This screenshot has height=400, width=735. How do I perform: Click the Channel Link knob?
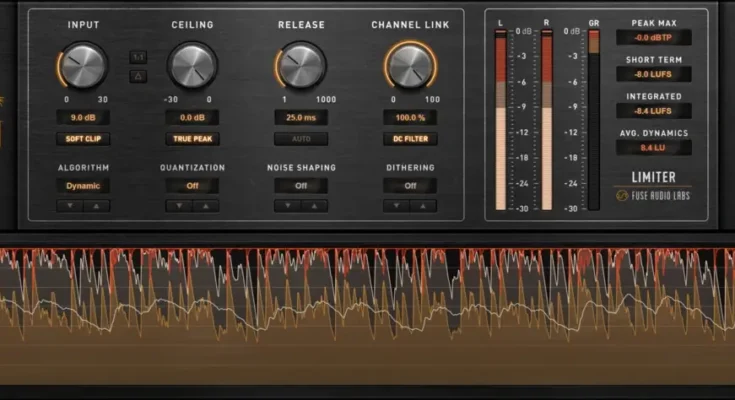pos(410,66)
